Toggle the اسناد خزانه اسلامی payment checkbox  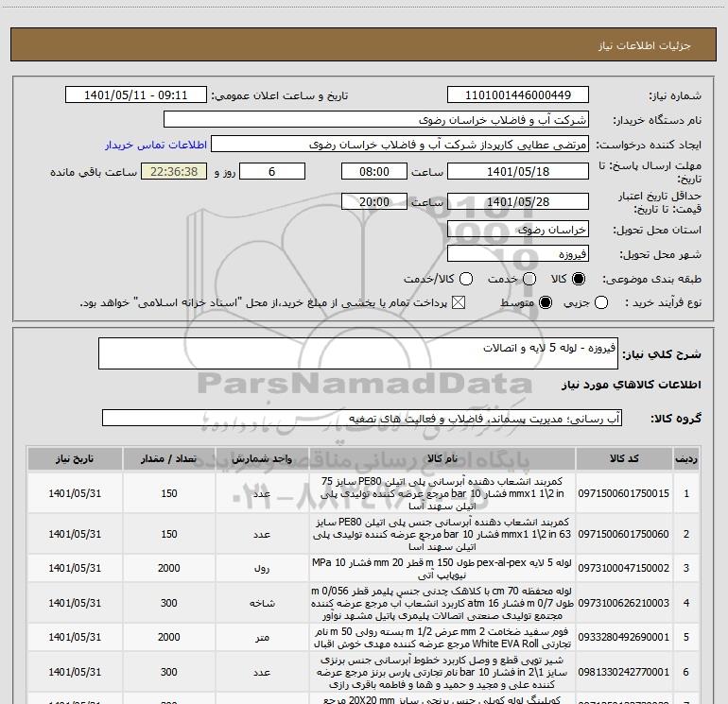point(459,302)
